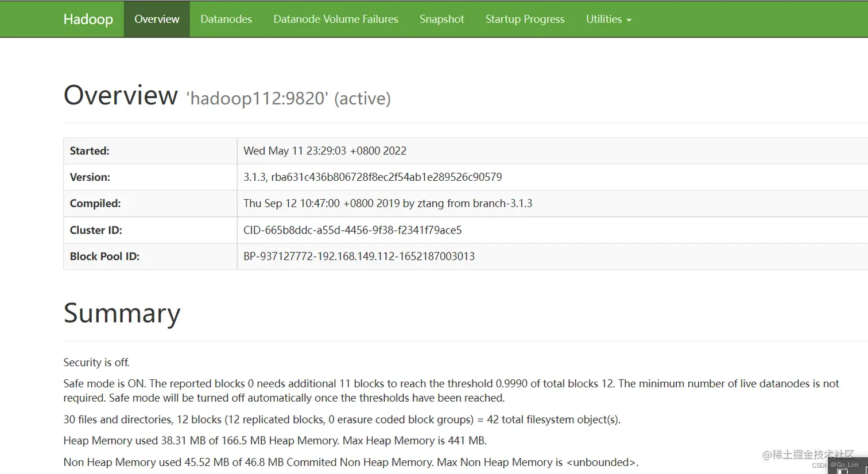This screenshot has height=474, width=868.
Task: Select block pool ID BP-937127772-192.168.149.112-1652187003013
Action: [359, 257]
